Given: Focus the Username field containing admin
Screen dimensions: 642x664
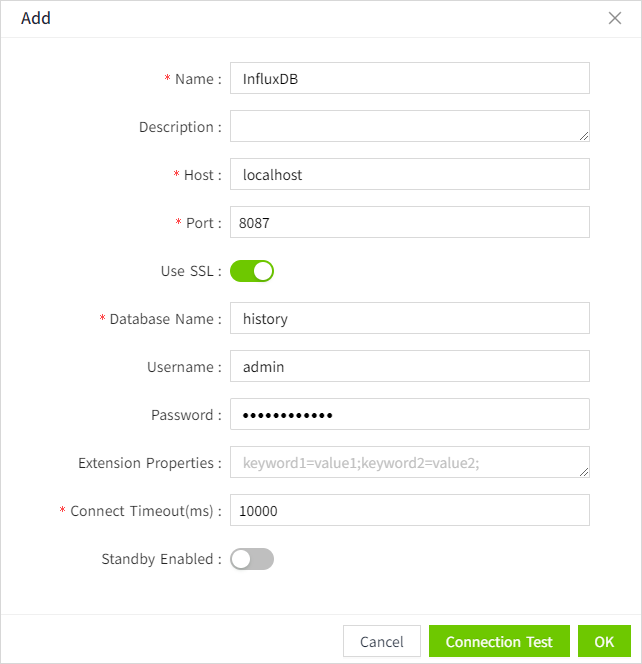Looking at the screenshot, I should pos(409,366).
